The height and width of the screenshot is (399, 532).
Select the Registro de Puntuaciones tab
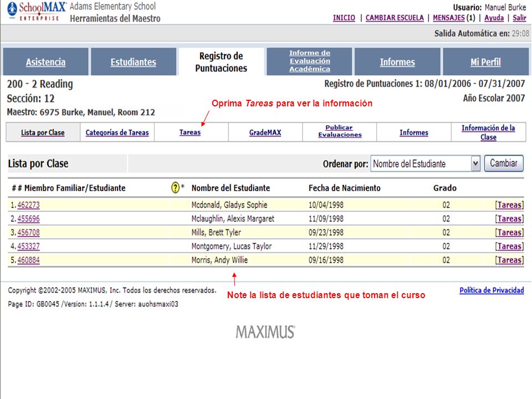click(221, 62)
